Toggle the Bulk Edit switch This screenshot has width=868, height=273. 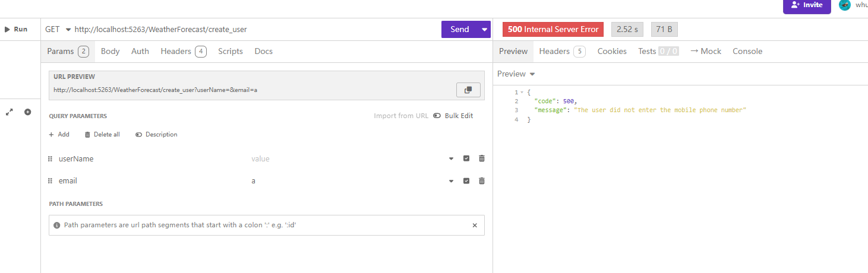(437, 116)
